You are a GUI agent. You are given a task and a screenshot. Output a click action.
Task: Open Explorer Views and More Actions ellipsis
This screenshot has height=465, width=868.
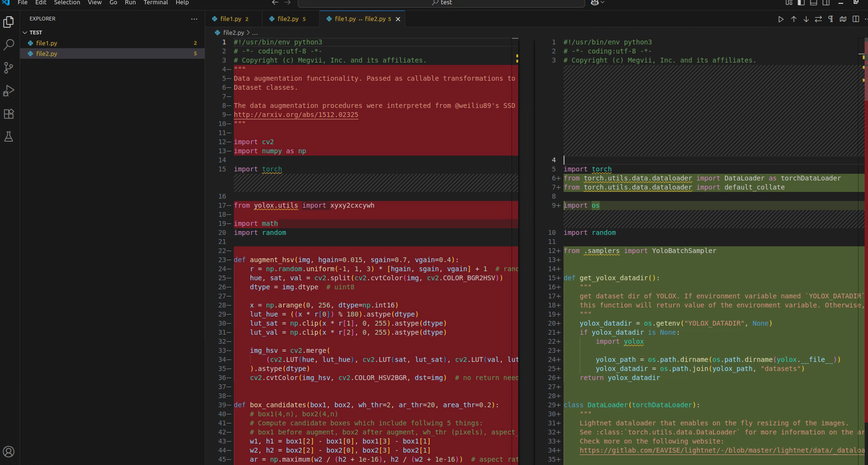[x=194, y=19]
